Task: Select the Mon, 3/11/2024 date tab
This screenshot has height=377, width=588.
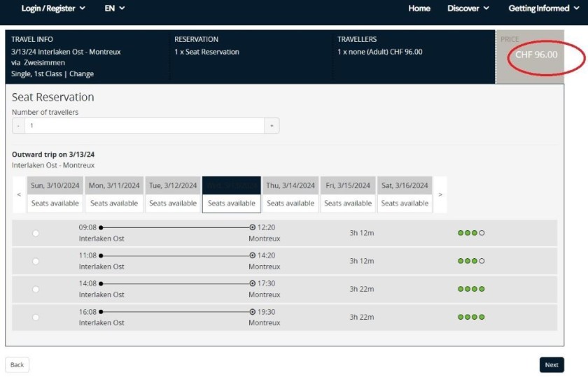Action: pos(114,194)
